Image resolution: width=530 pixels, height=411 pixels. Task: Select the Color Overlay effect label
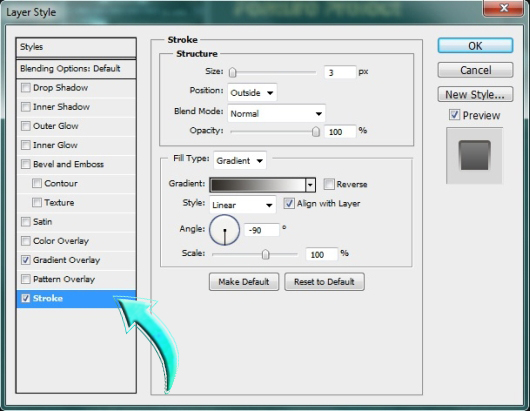[61, 241]
